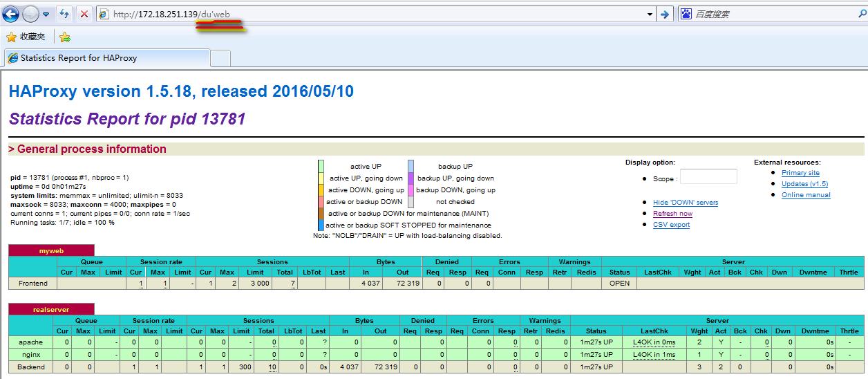Screen dimensions: 868x379
Task: Open a new blank browser tab
Action: click(x=220, y=58)
